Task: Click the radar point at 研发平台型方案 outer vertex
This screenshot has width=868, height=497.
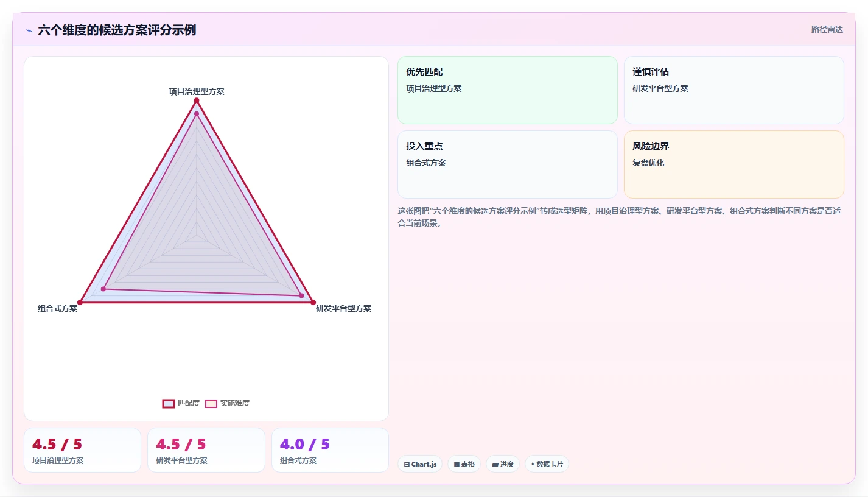Action: coord(313,303)
